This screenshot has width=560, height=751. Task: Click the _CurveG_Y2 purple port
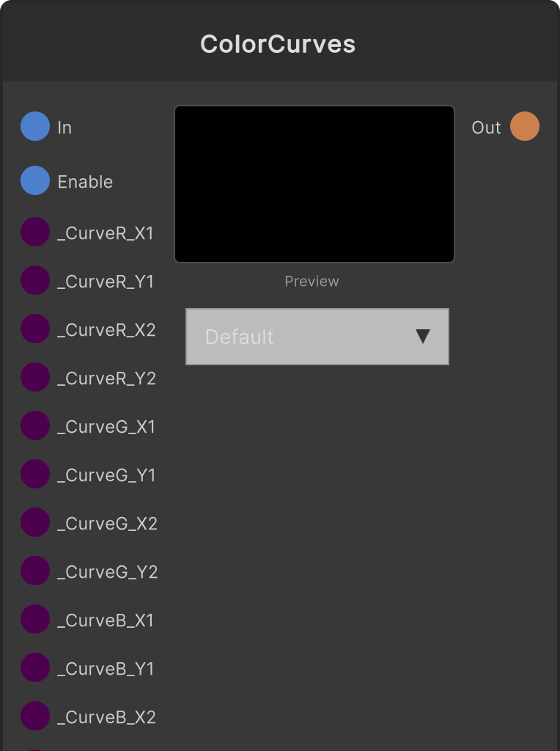(x=35, y=571)
